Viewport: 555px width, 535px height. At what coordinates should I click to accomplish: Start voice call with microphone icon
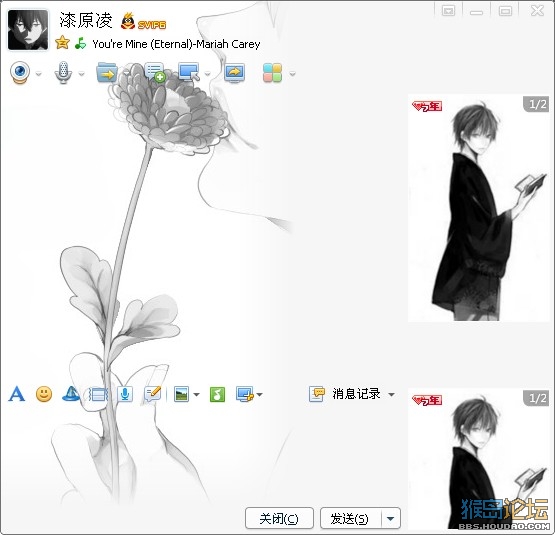point(63,73)
